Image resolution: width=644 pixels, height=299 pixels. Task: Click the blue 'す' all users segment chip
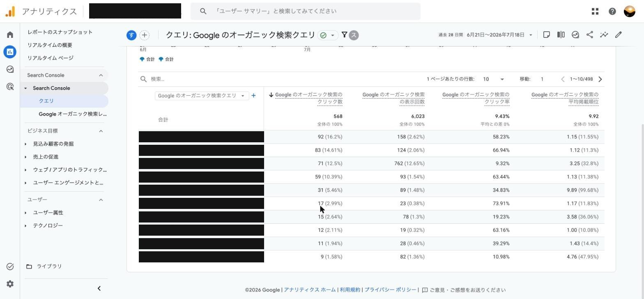pos(131,35)
